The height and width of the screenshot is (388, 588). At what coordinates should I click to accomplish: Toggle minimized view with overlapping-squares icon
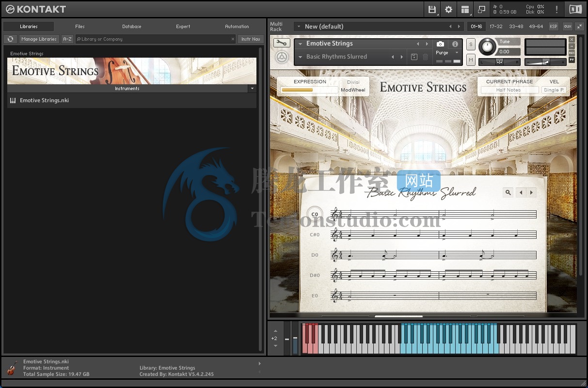(481, 9)
